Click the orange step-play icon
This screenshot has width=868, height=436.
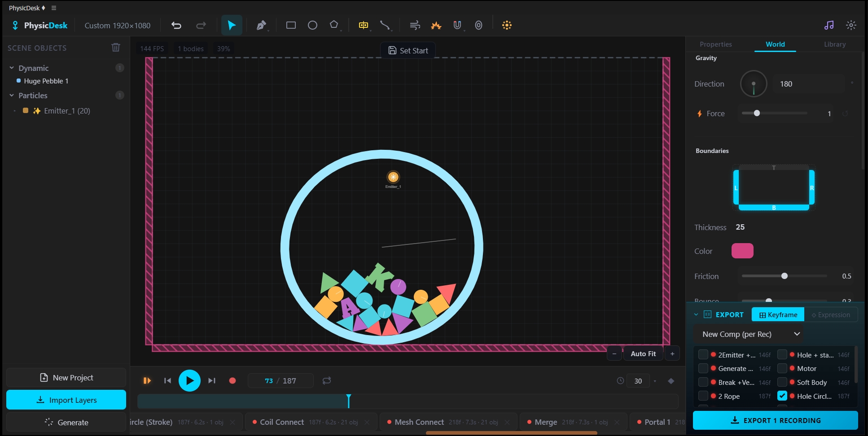(147, 380)
